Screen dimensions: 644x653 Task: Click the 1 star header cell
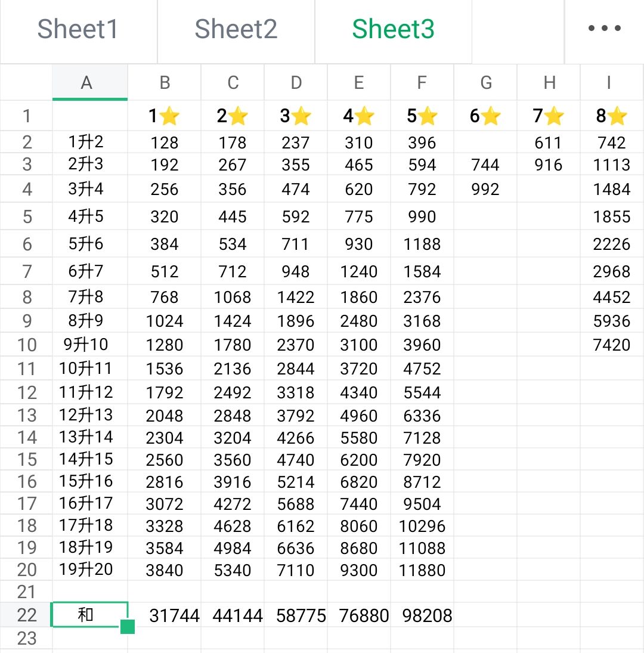(165, 116)
